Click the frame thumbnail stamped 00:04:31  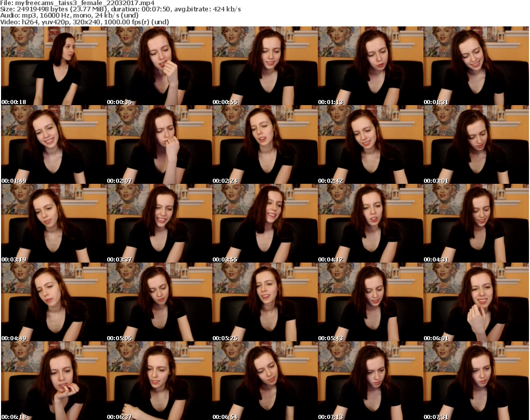click(x=476, y=224)
